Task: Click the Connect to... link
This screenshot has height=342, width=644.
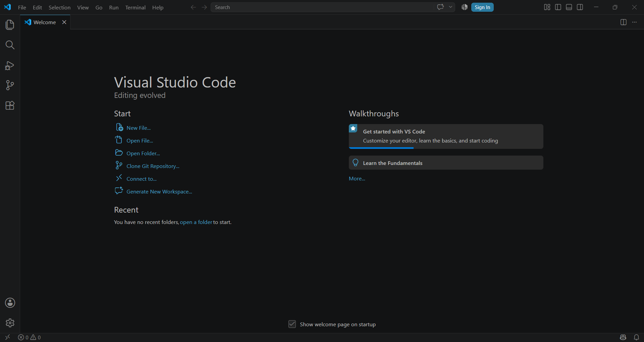Action: click(x=142, y=179)
